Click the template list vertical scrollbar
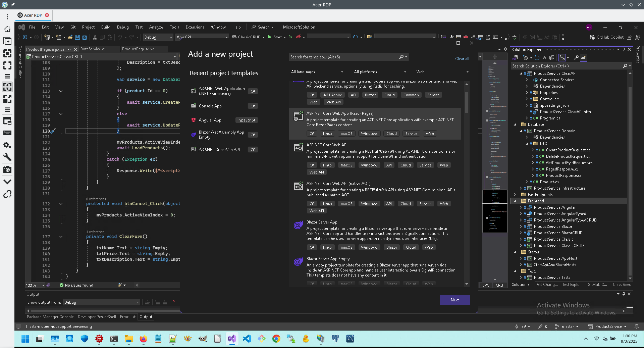This screenshot has height=348, width=644. tap(467, 102)
